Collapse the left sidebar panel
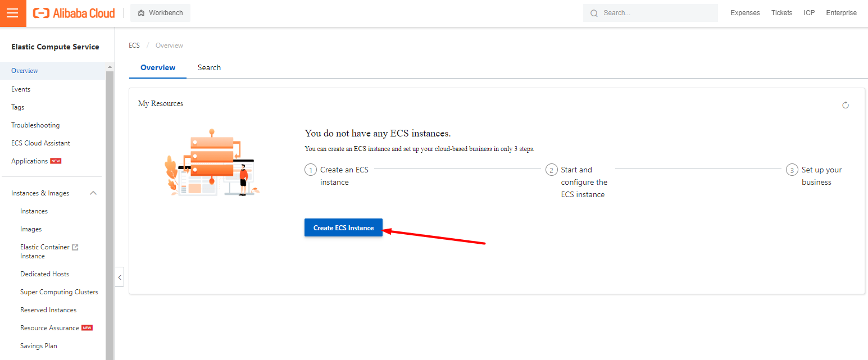The width and height of the screenshot is (868, 360). tap(120, 277)
